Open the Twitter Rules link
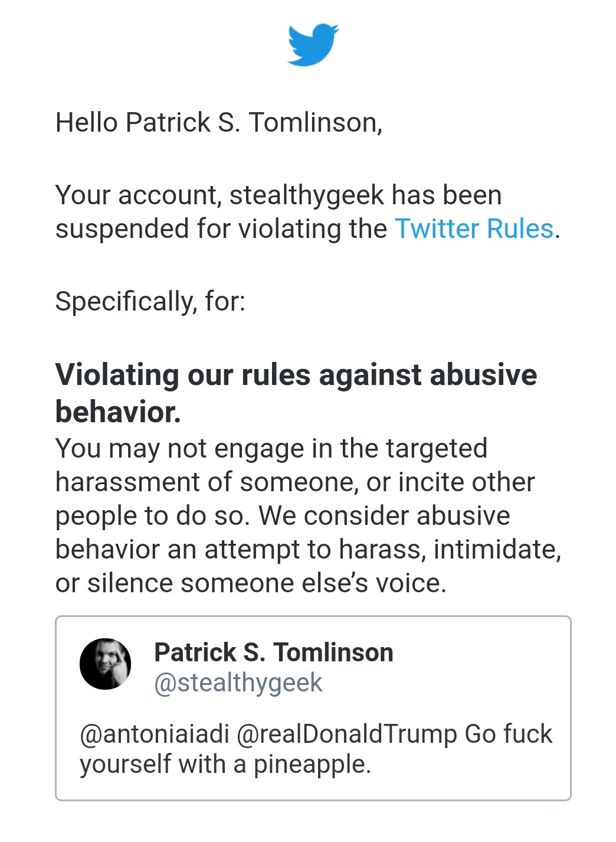Screen dimensions: 616x842 coord(474,229)
